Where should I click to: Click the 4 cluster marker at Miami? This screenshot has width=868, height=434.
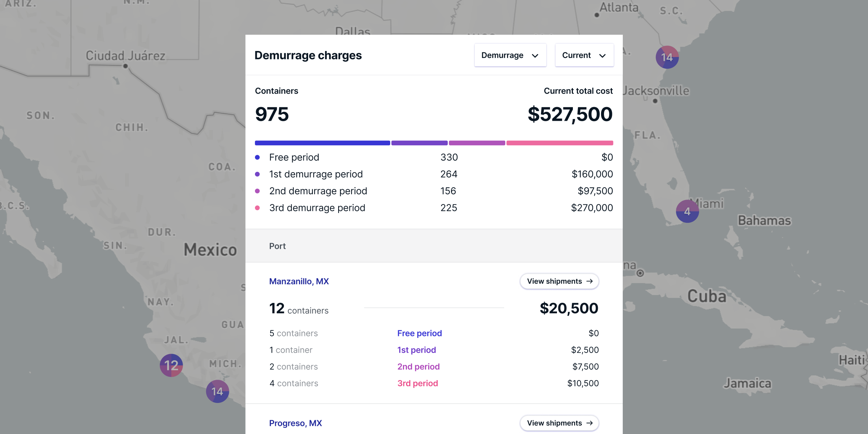[687, 211]
